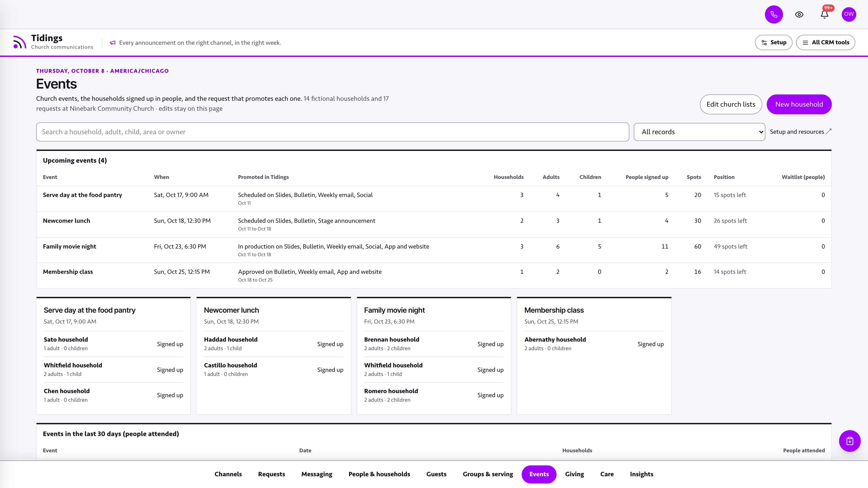Open Setup and resources link
The image size is (868, 488).
(x=800, y=132)
